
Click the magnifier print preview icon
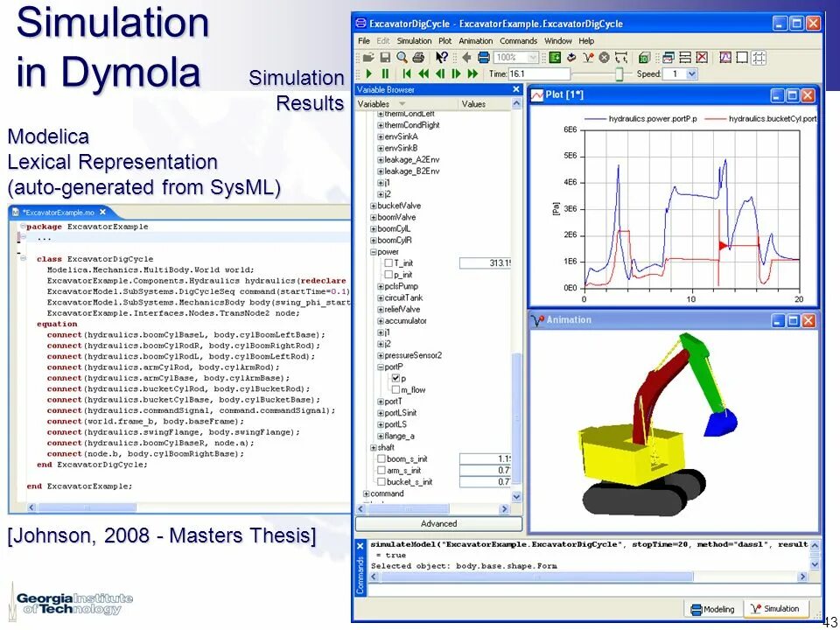402,58
